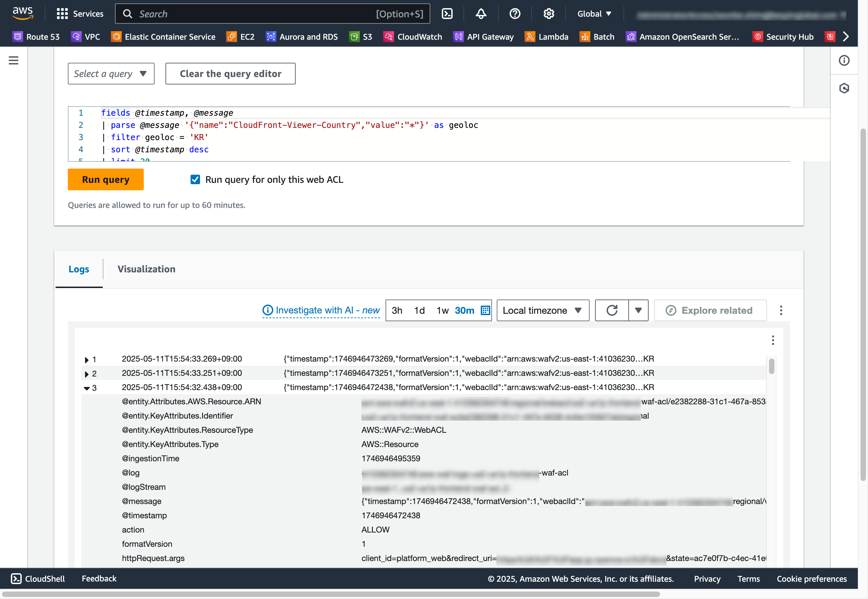The width and height of the screenshot is (868, 599).
Task: Open the Global region dropdown
Action: pos(594,14)
